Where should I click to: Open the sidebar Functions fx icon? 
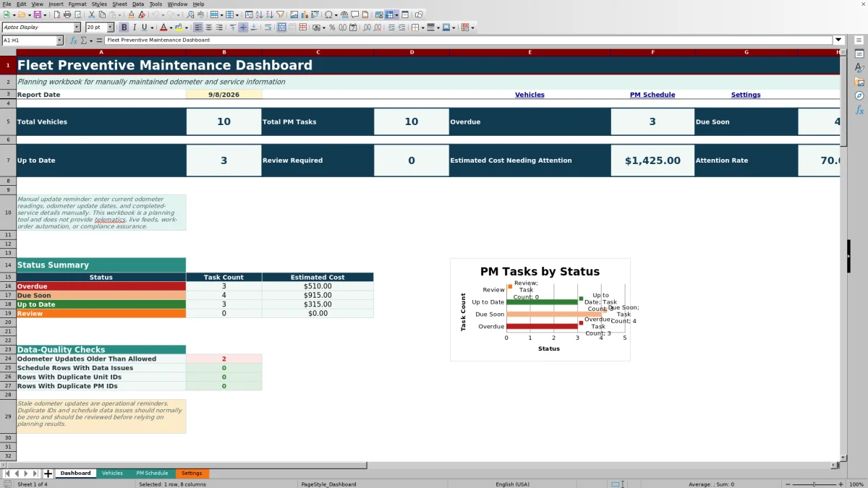coord(859,110)
